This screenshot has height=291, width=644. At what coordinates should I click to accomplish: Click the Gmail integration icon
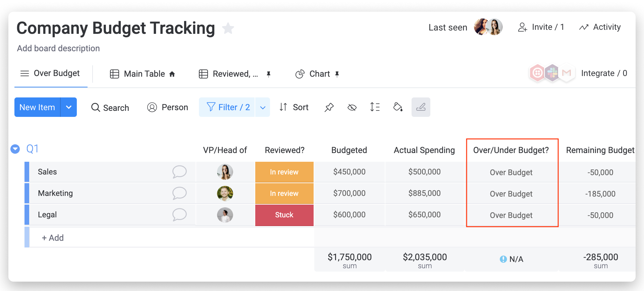566,73
